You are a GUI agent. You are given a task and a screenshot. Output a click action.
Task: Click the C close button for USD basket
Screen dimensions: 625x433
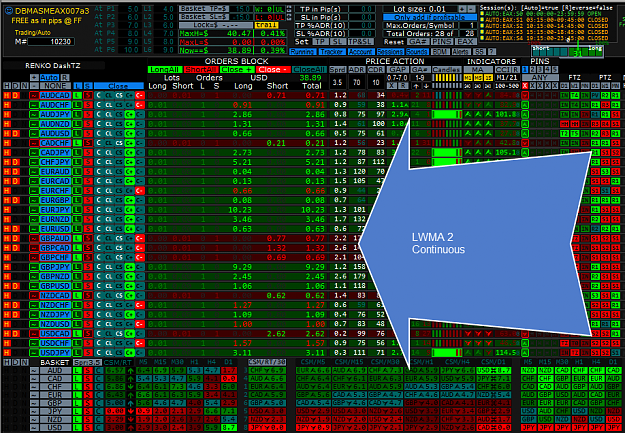pos(98,427)
